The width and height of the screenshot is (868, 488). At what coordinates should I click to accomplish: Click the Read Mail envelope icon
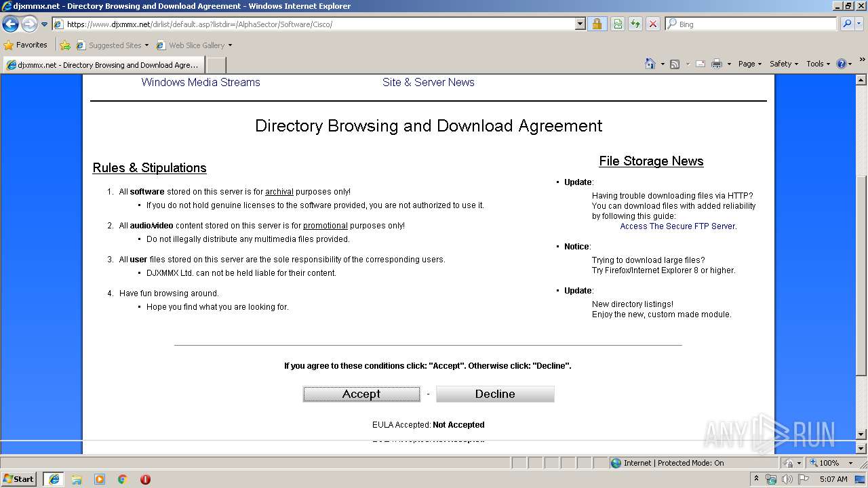click(700, 64)
